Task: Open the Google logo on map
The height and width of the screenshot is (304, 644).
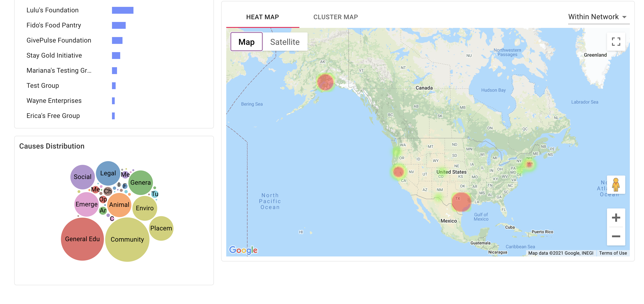Action: click(x=243, y=250)
